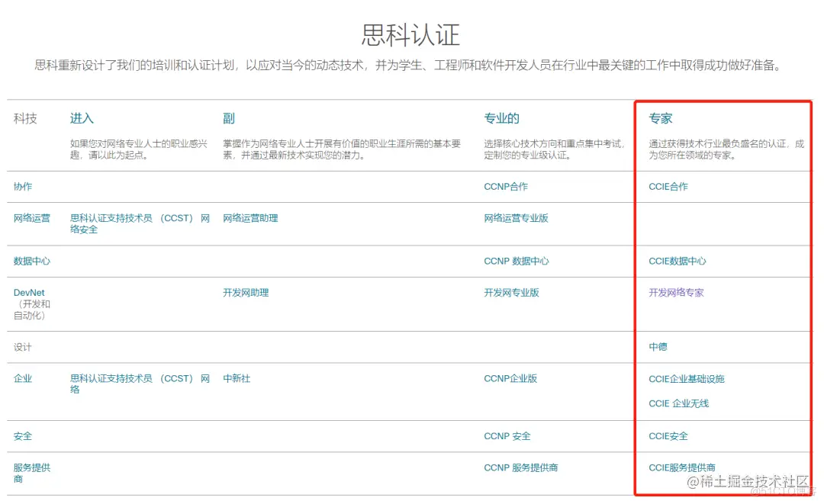Click the 思科重新设计了我们的培训和认证计划 intro paragraph
This screenshot has height=504, width=824.
(409, 66)
